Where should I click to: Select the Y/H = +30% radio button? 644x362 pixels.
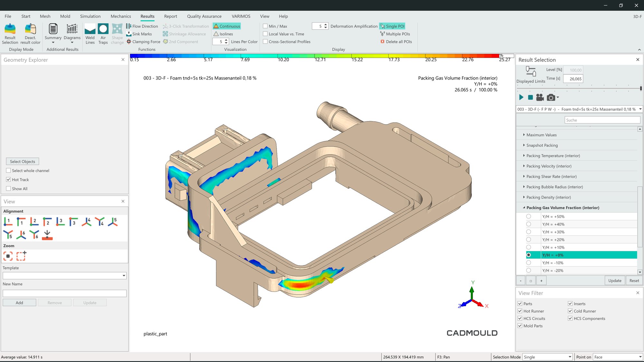pyautogui.click(x=528, y=232)
